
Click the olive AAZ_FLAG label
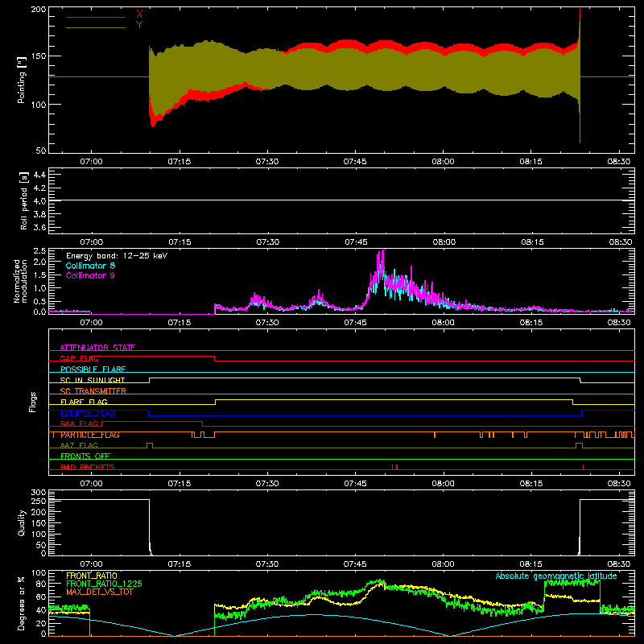[79, 445]
